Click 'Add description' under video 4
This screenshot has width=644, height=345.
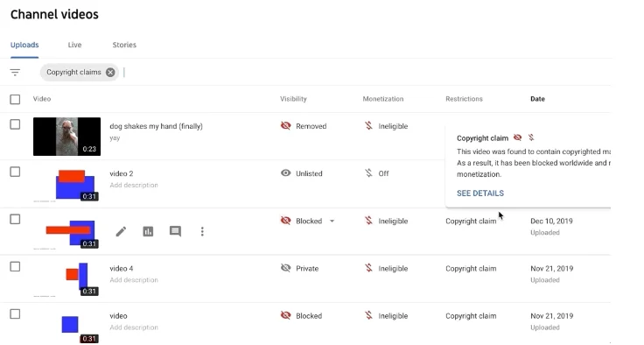point(134,280)
